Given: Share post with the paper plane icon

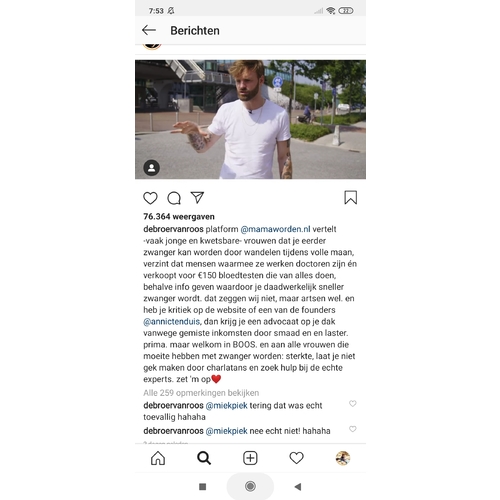Looking at the screenshot, I should click(x=197, y=197).
